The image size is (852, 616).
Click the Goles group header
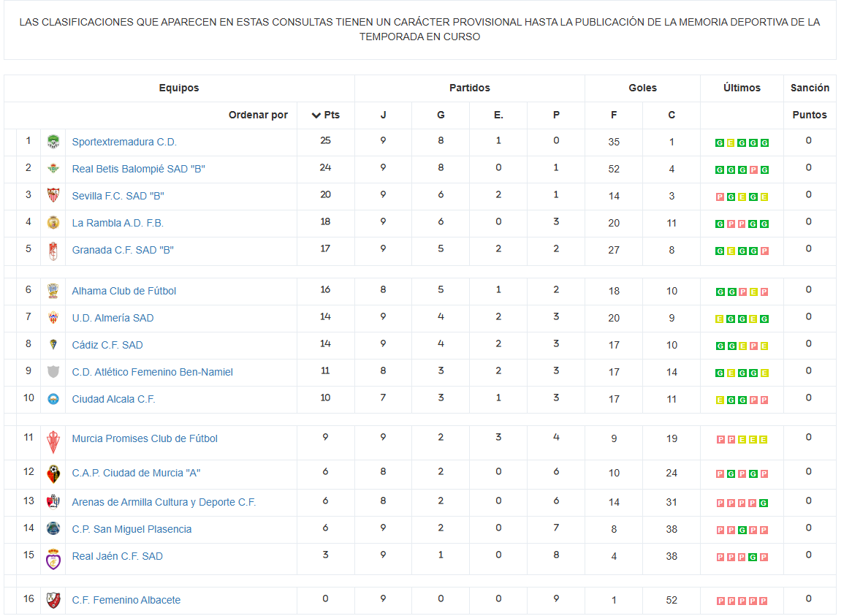tap(643, 88)
